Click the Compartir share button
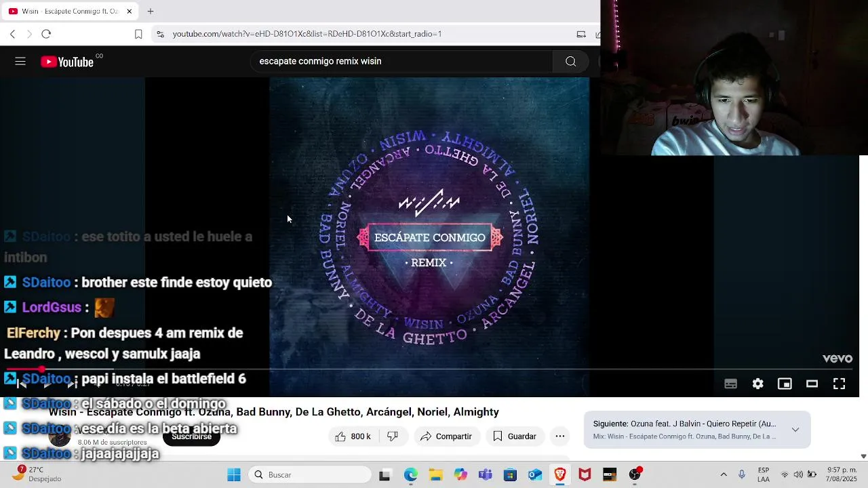Screen dimensions: 868x488 coord(446,436)
